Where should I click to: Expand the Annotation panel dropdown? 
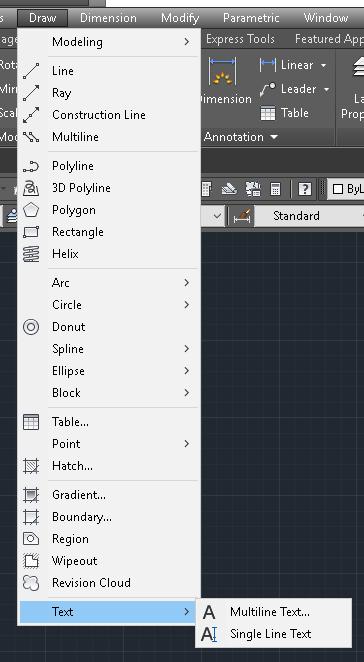(x=274, y=137)
